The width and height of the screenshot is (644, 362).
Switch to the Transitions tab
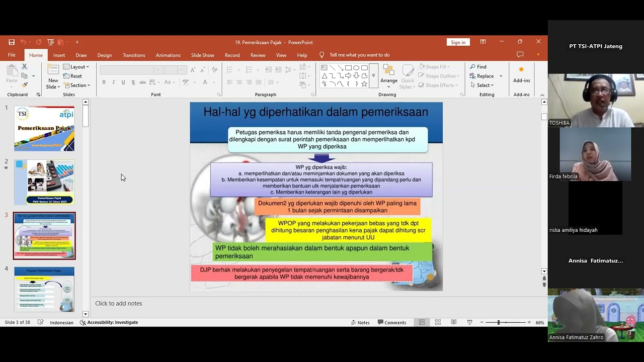coord(134,55)
